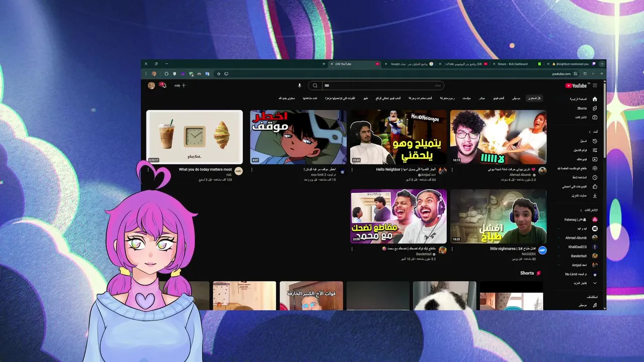Switch to '@nightbot mentioned you' tab
Image resolution: width=644 pixels, height=362 pixels.
click(x=572, y=64)
